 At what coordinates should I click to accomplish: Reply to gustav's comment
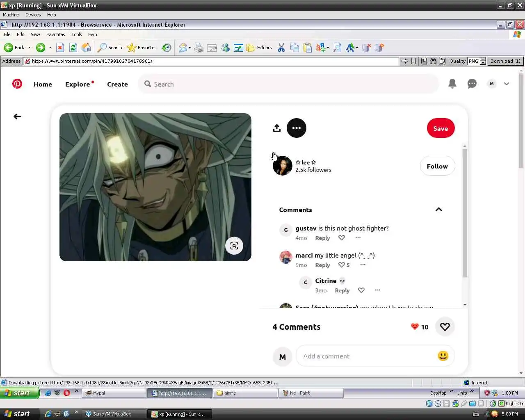click(x=322, y=238)
